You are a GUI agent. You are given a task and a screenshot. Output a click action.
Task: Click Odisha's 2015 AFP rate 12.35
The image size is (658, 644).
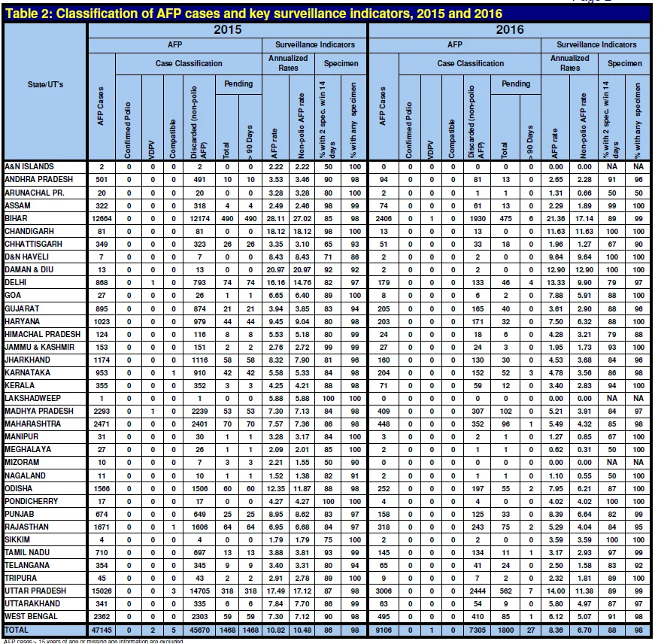(x=276, y=489)
